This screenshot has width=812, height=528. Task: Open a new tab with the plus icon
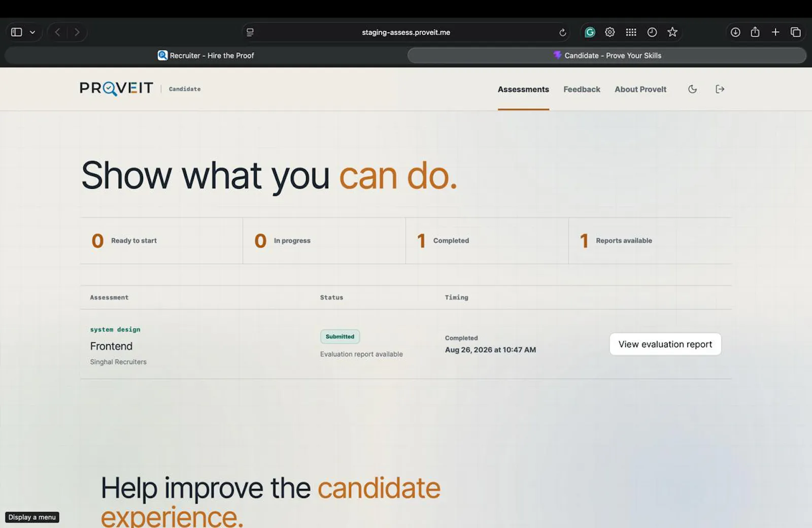pos(775,32)
